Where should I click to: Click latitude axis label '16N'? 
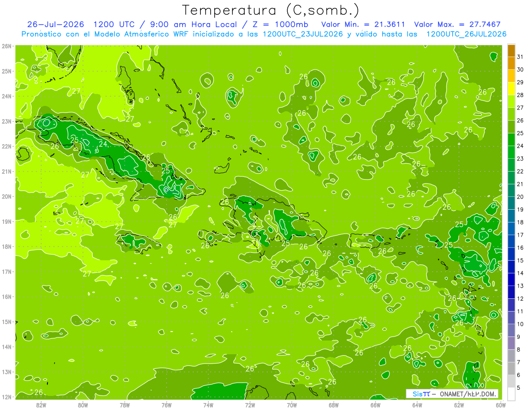[6, 297]
